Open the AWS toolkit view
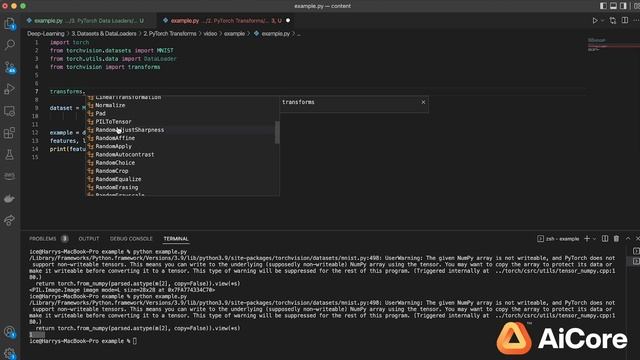640x360 pixels. (9, 176)
